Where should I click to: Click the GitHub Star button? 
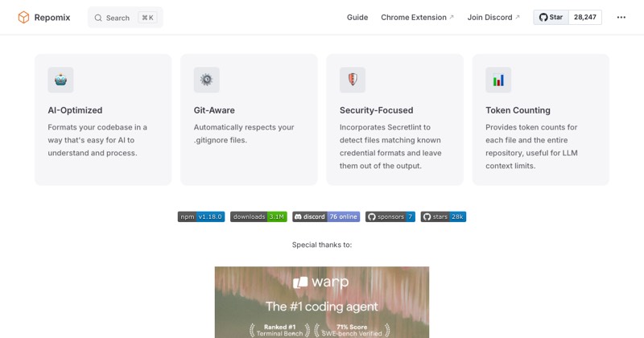tap(551, 17)
